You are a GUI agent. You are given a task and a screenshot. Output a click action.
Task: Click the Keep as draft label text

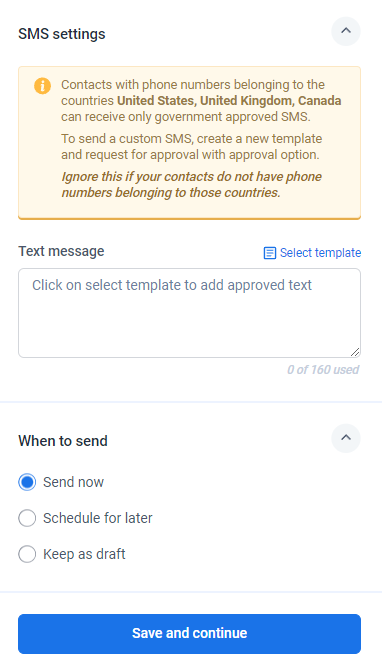coord(84,554)
